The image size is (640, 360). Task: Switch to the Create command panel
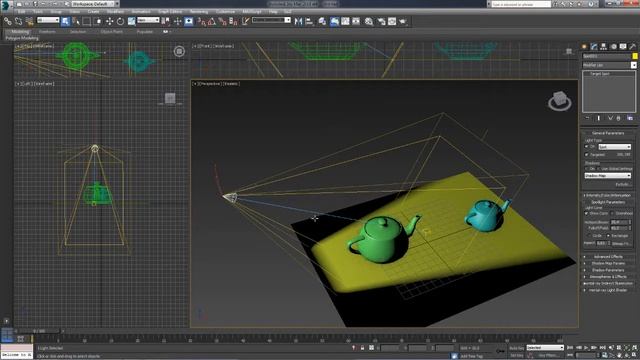click(584, 47)
